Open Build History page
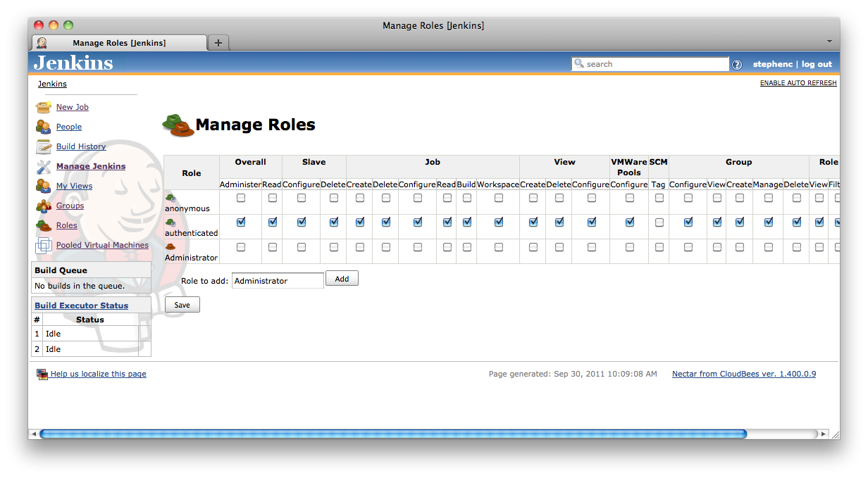The height and width of the screenshot is (478, 868). (81, 146)
